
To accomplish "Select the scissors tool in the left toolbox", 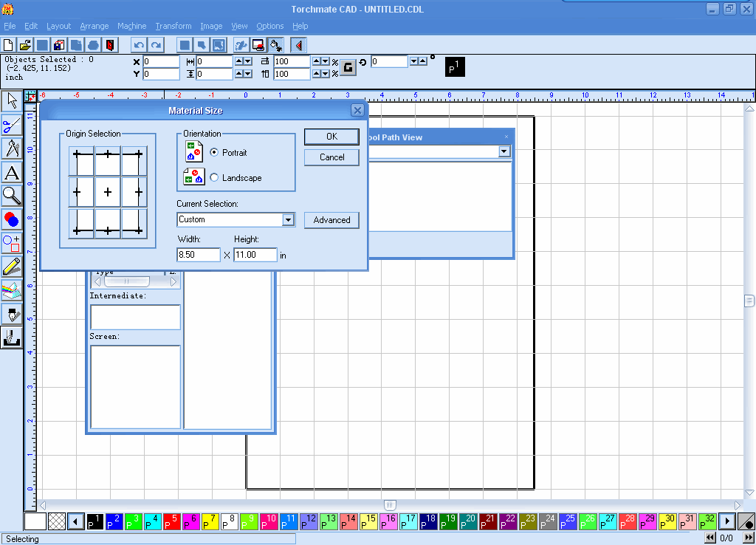I will (12, 126).
